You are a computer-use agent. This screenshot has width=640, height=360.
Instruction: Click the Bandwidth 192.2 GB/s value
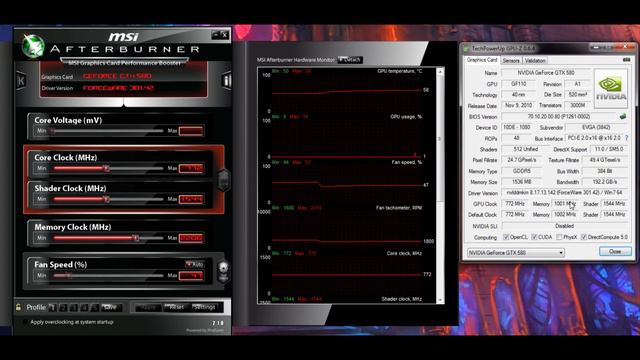[x=605, y=182]
